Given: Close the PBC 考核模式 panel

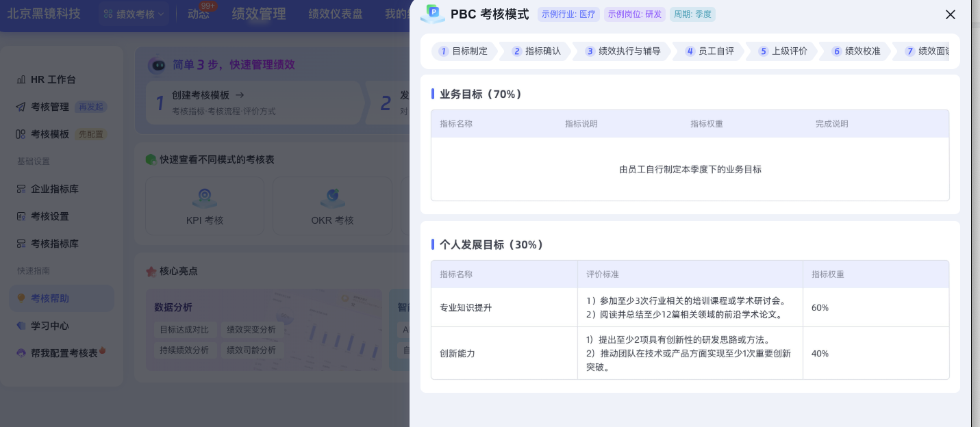Looking at the screenshot, I should 950,14.
